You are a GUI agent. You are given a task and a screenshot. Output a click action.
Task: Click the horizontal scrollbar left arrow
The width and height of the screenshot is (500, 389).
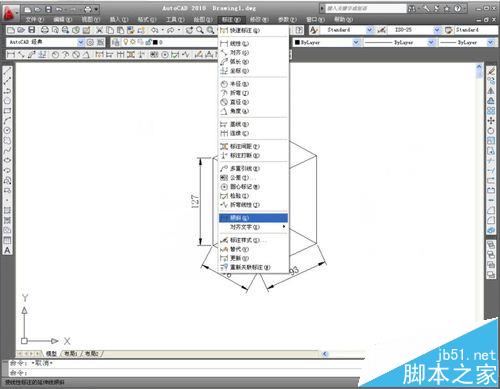(x=325, y=354)
